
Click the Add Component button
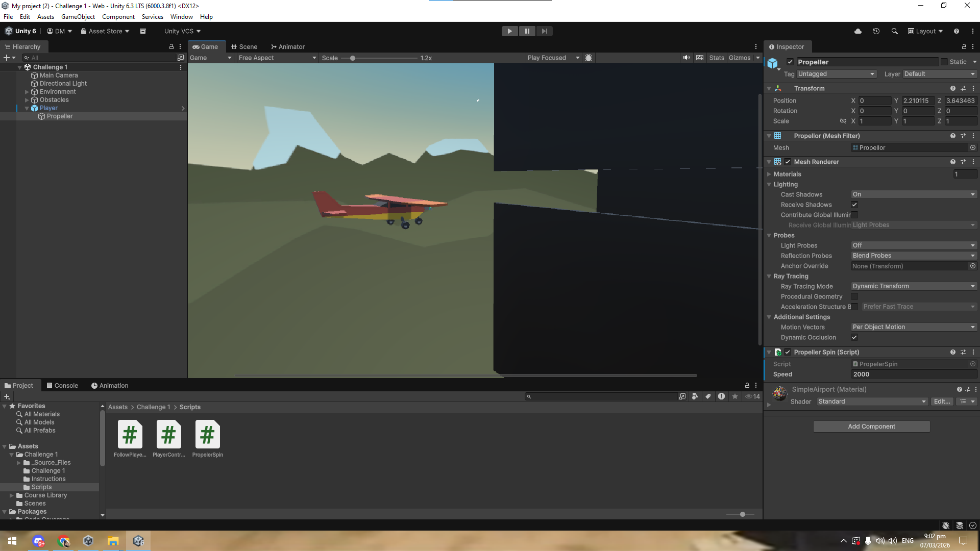click(x=871, y=427)
